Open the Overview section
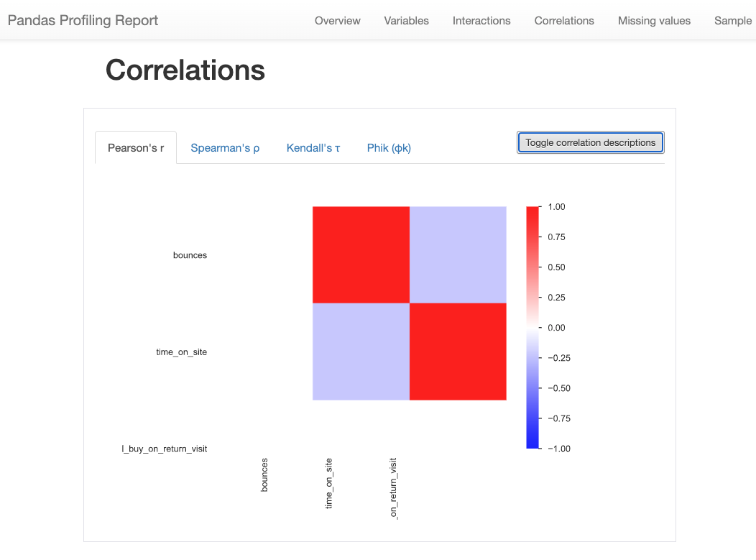 pos(338,21)
